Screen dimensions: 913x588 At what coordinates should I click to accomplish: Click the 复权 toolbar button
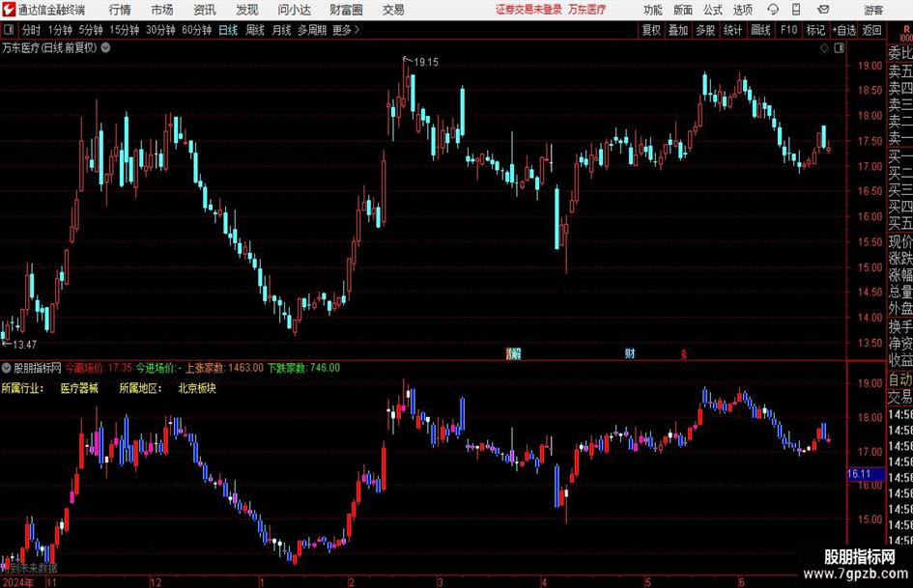(x=651, y=30)
